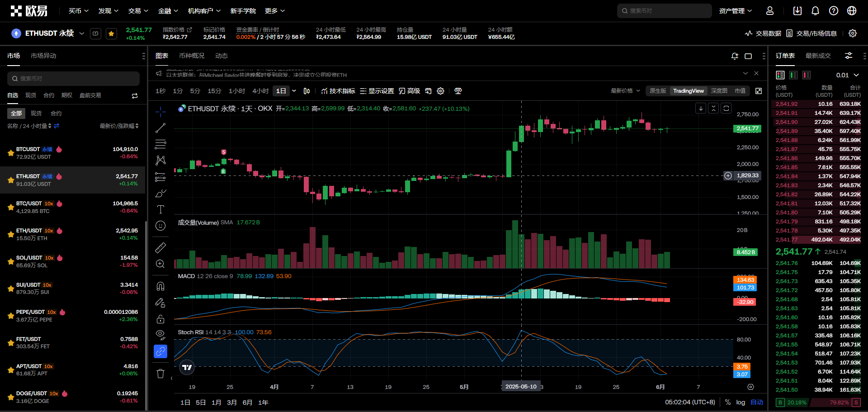Choose the text annotation tool
This screenshot has width=868, height=412.
pyautogui.click(x=160, y=209)
